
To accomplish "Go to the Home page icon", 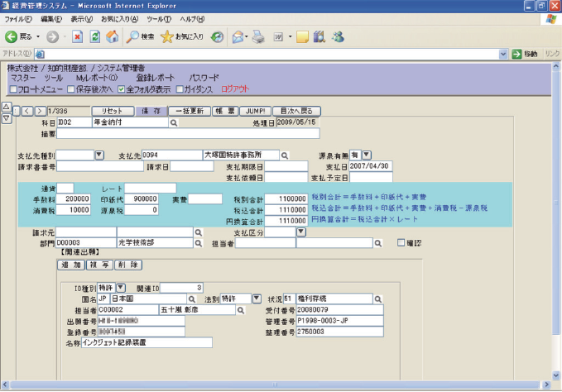I will click(x=113, y=36).
